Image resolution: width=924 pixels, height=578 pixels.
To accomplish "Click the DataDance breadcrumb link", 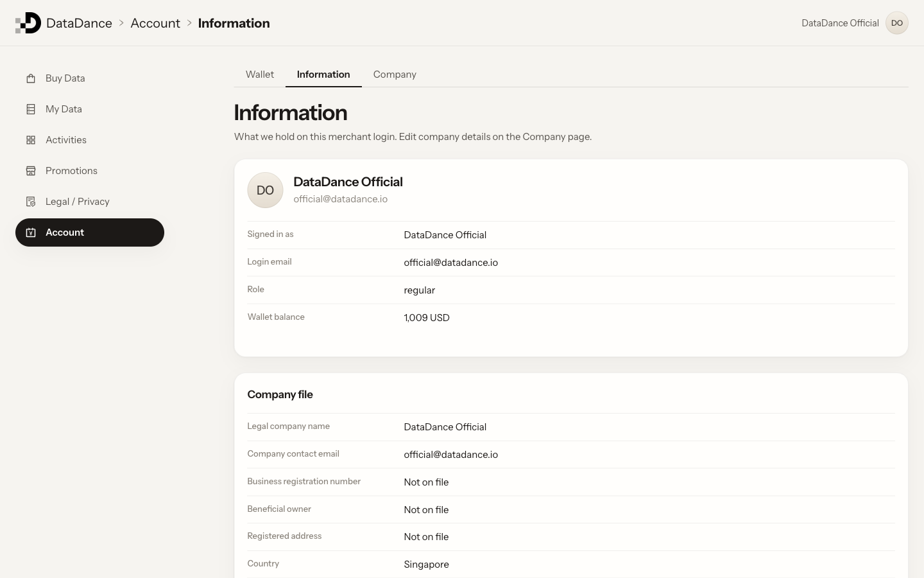I will [x=79, y=23].
